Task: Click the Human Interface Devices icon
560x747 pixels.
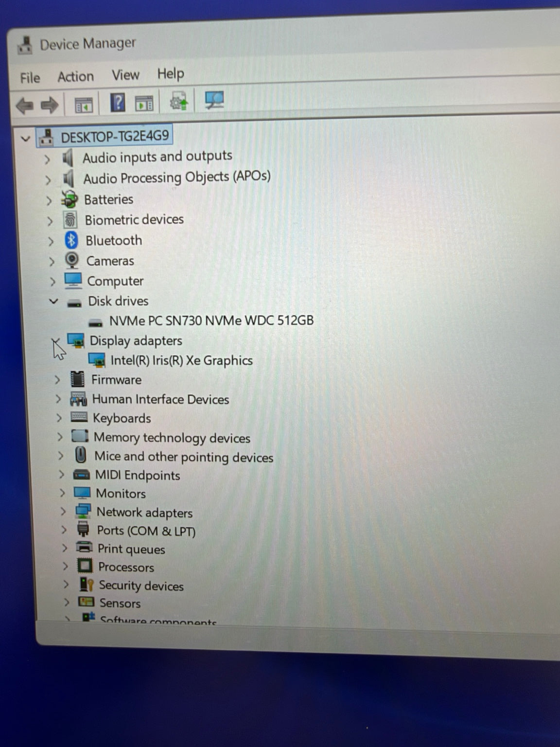Action: click(x=78, y=399)
